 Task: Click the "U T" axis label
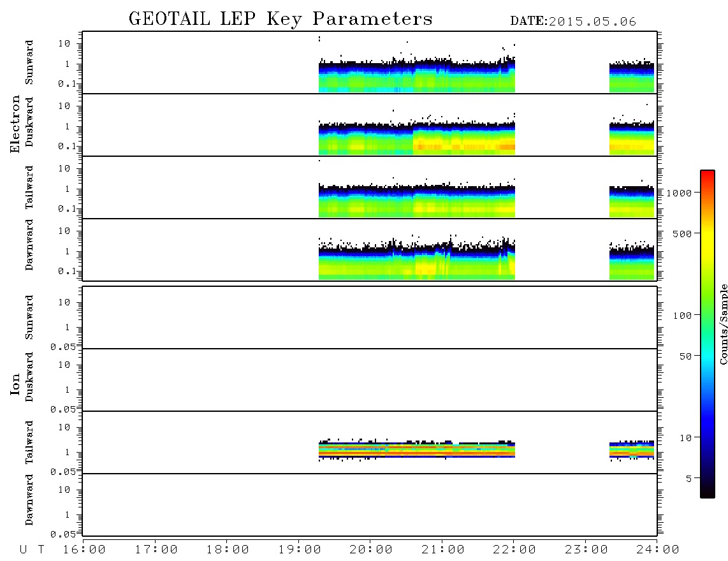(x=32, y=550)
